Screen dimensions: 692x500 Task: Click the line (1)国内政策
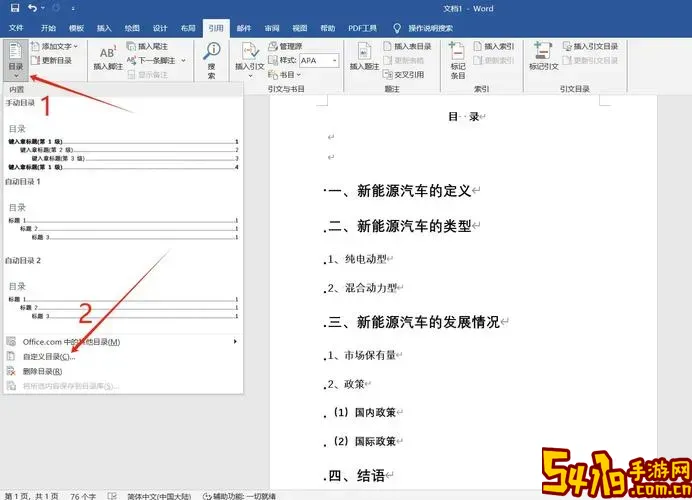(x=367, y=413)
